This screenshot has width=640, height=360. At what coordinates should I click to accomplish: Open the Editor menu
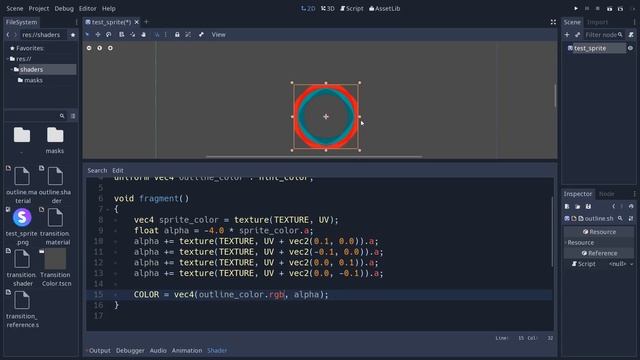point(87,8)
